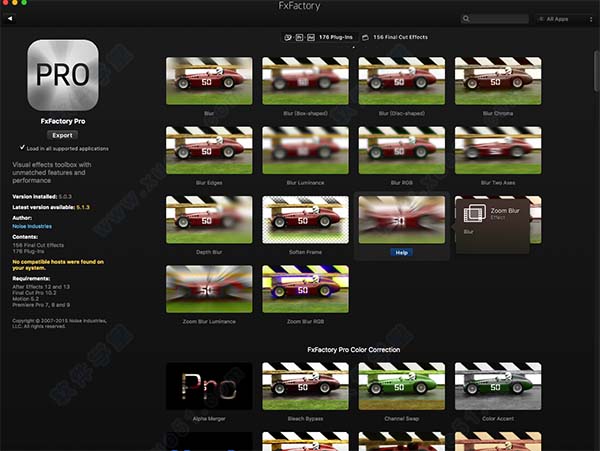Click the Depth Blur caption label
Image resolution: width=600 pixels, height=451 pixels.
pos(209,252)
